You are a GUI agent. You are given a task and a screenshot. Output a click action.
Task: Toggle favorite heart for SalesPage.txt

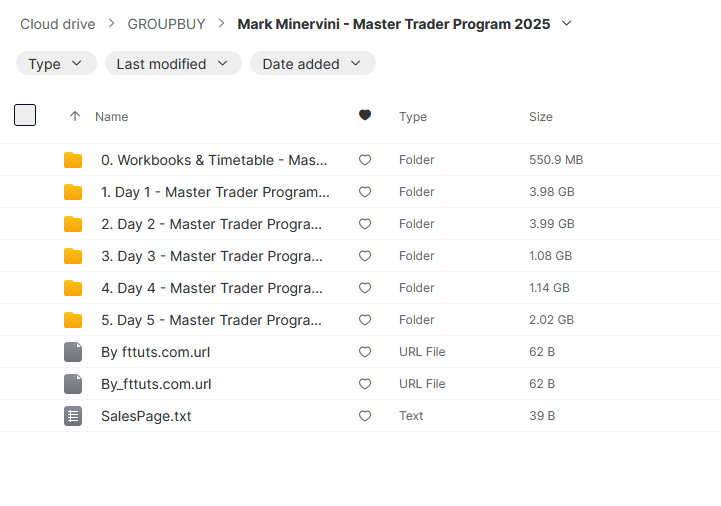point(365,416)
